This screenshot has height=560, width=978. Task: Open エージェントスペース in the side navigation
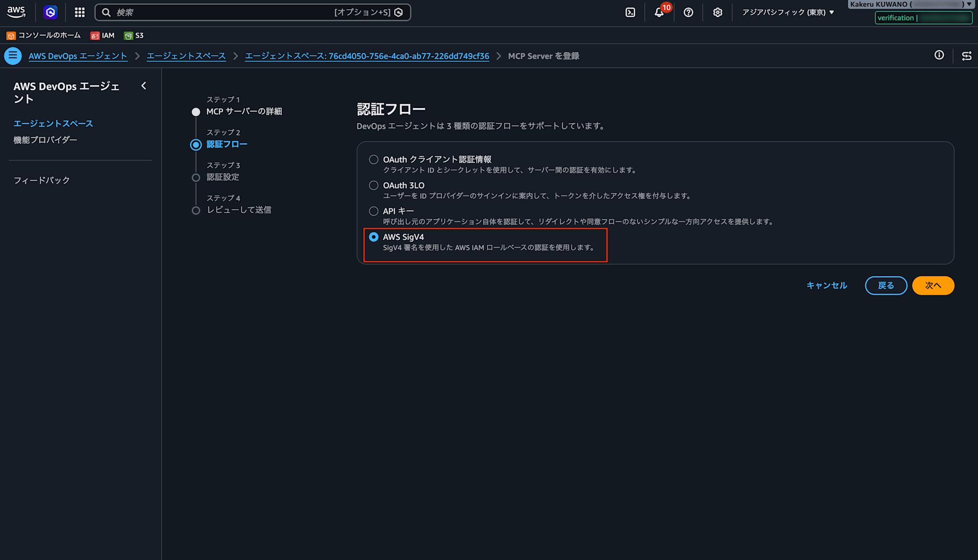coord(53,124)
